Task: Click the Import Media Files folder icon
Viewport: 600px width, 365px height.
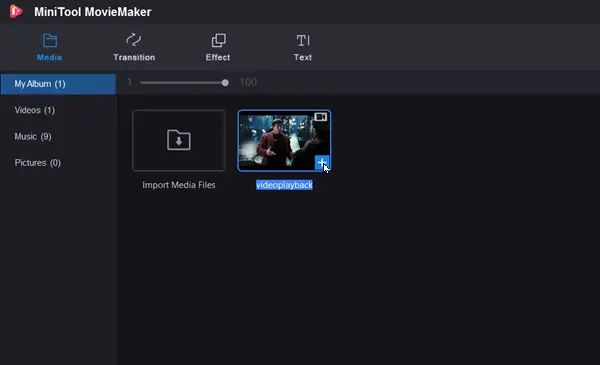Action: coord(179,140)
